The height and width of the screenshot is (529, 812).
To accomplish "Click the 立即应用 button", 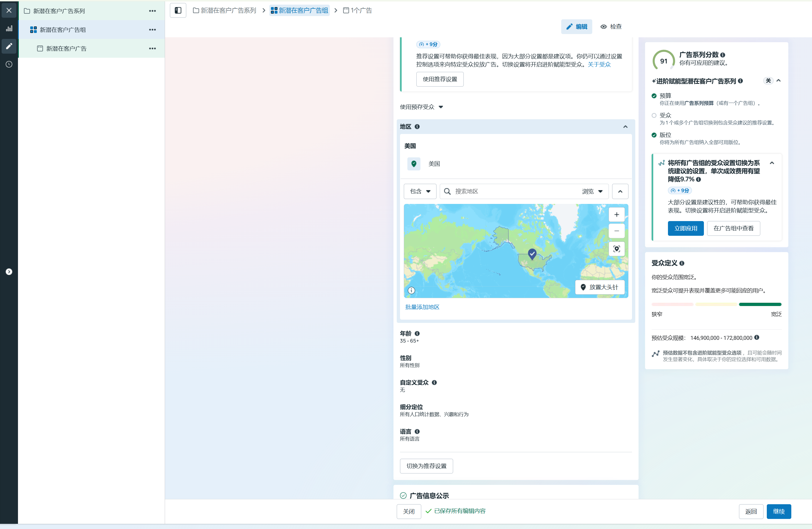I will click(686, 228).
